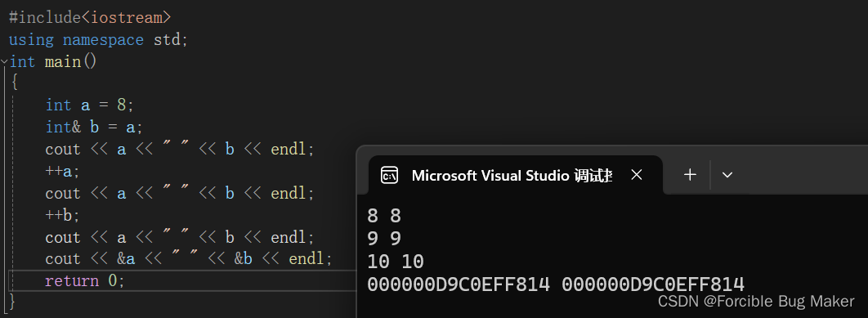Close the Microsoft Visual Studio debug console tab

(x=637, y=175)
